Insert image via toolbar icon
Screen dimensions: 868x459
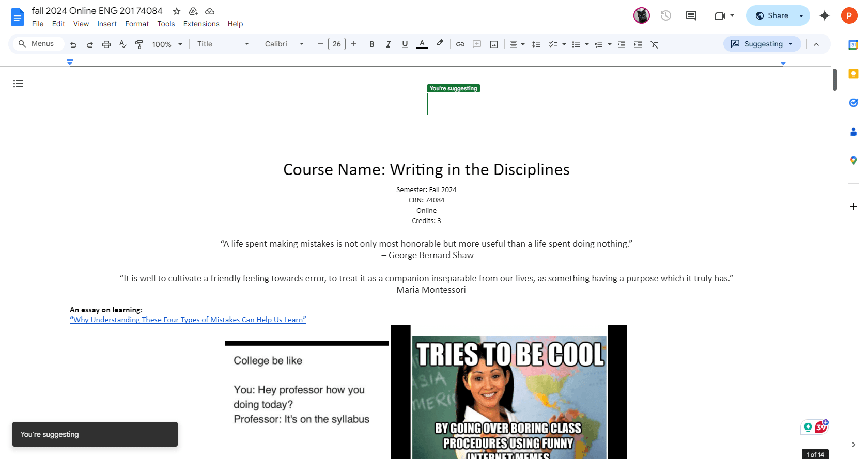[494, 44]
